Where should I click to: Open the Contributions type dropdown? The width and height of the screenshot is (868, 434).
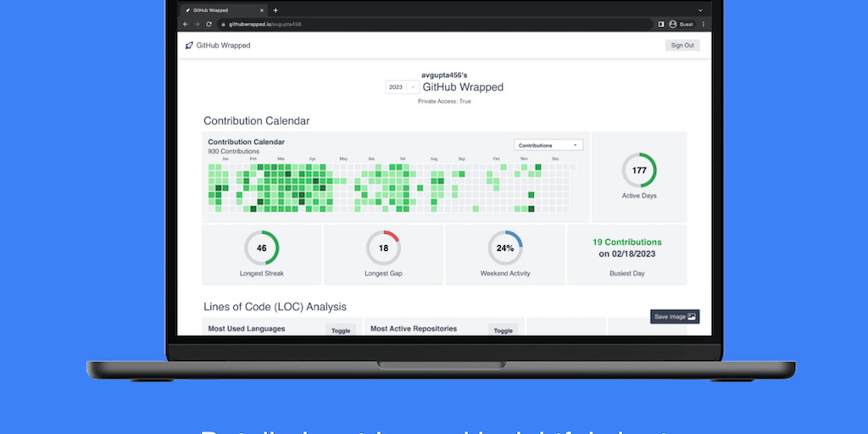coord(548,145)
